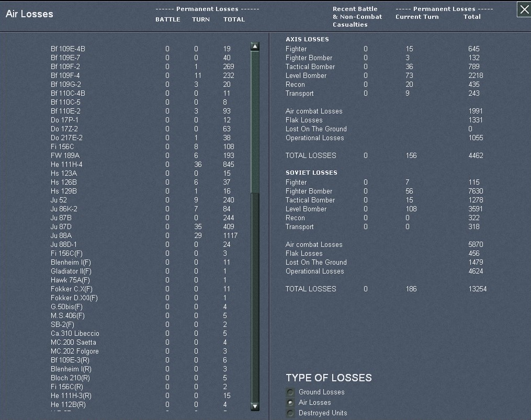Select the Bf 109F-4 row
The image size is (531, 420).
coord(65,76)
